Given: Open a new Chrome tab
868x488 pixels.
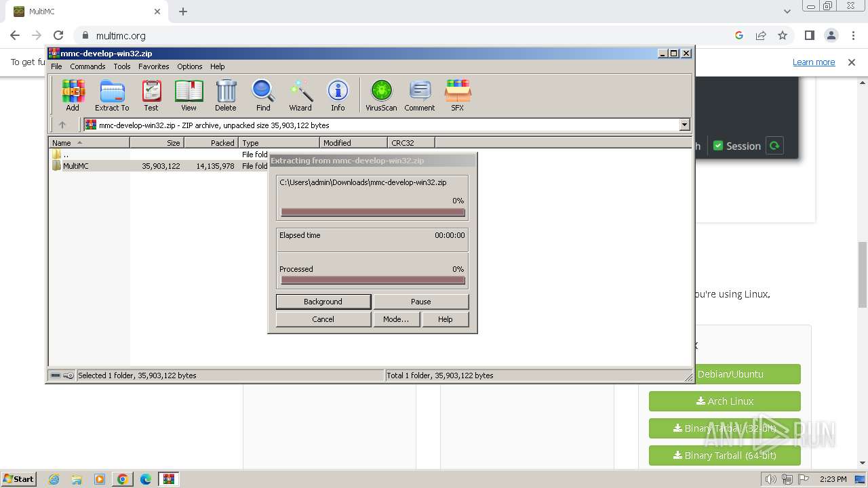Looking at the screenshot, I should (x=183, y=12).
